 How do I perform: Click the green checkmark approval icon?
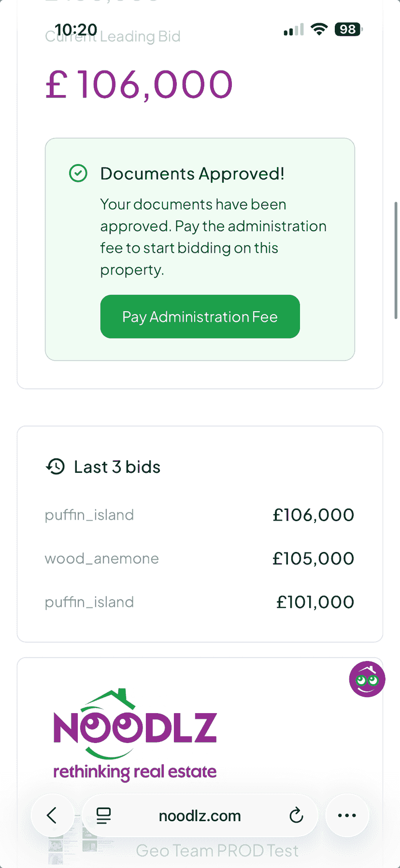78,173
